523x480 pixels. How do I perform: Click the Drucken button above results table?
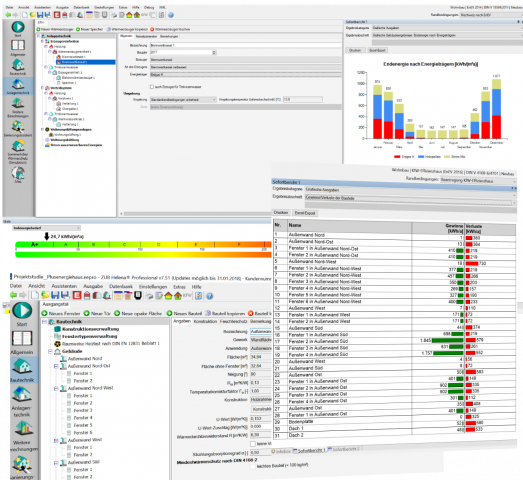click(281, 212)
